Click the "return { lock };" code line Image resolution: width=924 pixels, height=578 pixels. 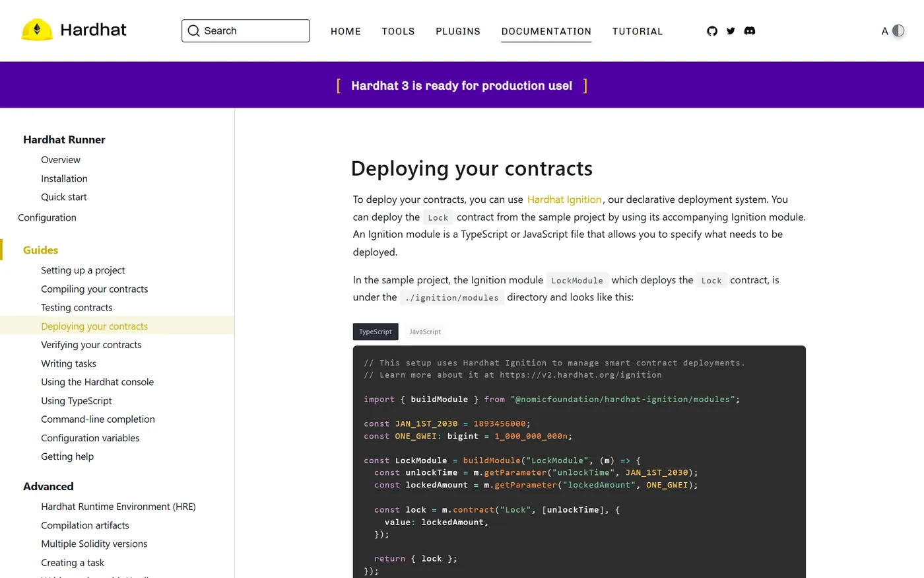tap(416, 559)
